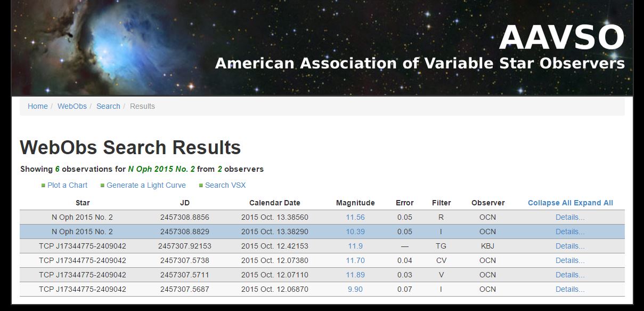The width and height of the screenshot is (644, 311).
Task: Select JD value 2457307.5687
Action: [x=185, y=289]
